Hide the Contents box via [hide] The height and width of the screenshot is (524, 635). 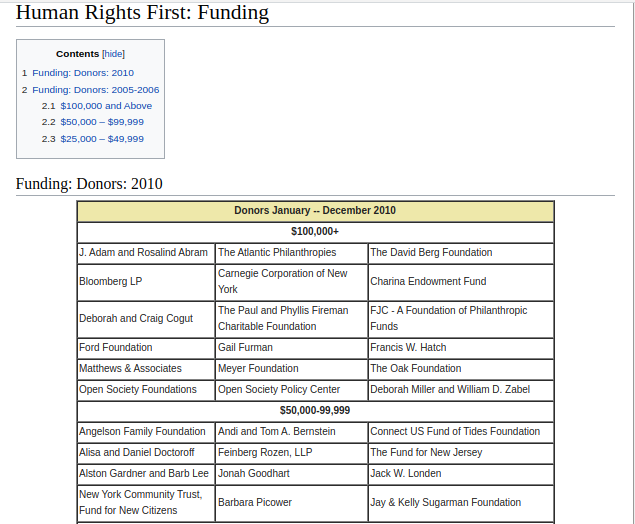pyautogui.click(x=113, y=54)
